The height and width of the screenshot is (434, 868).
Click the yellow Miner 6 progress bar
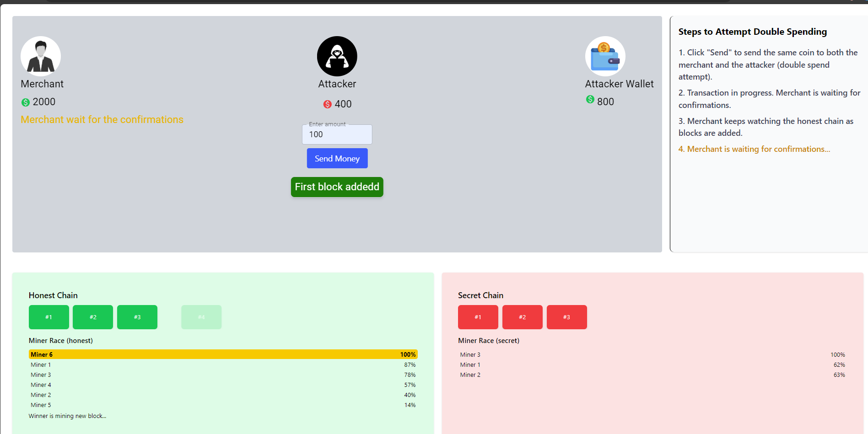point(223,354)
